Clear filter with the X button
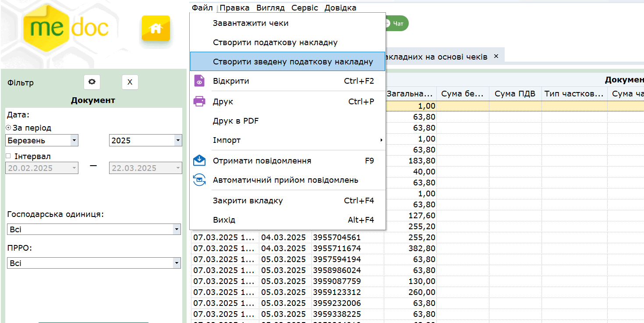Viewport: 644px width, 323px height. click(x=130, y=82)
